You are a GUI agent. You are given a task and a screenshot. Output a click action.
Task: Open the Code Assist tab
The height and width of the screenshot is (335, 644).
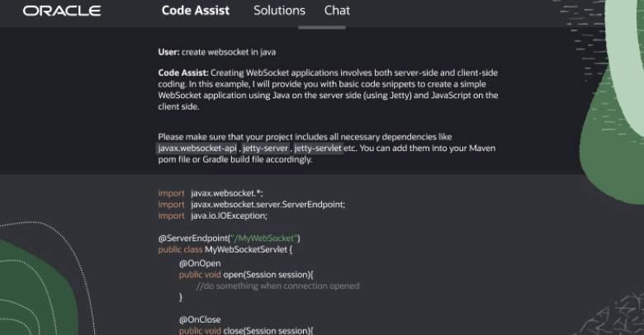click(x=196, y=11)
